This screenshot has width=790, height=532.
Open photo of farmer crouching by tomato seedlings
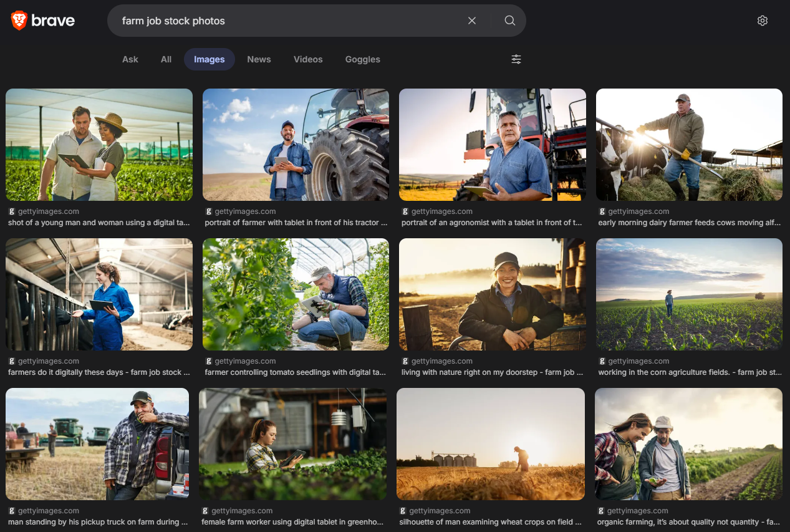click(x=296, y=294)
